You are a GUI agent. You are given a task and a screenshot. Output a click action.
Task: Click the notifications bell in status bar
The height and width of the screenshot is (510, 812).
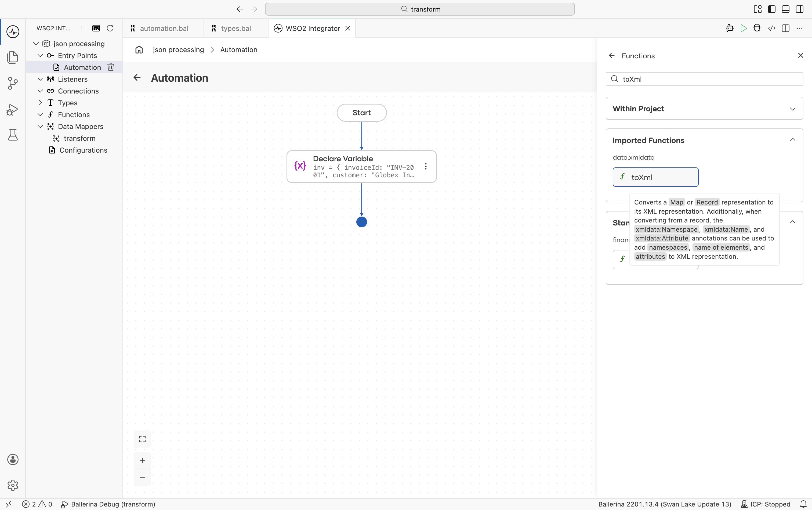pyautogui.click(x=803, y=504)
